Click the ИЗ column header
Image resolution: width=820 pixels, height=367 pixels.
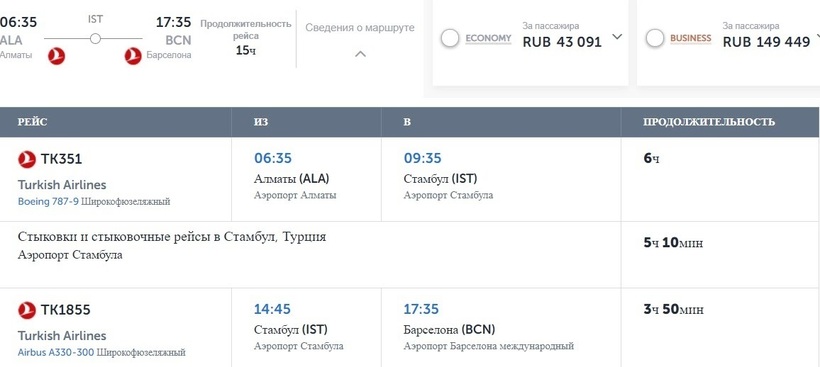point(261,122)
